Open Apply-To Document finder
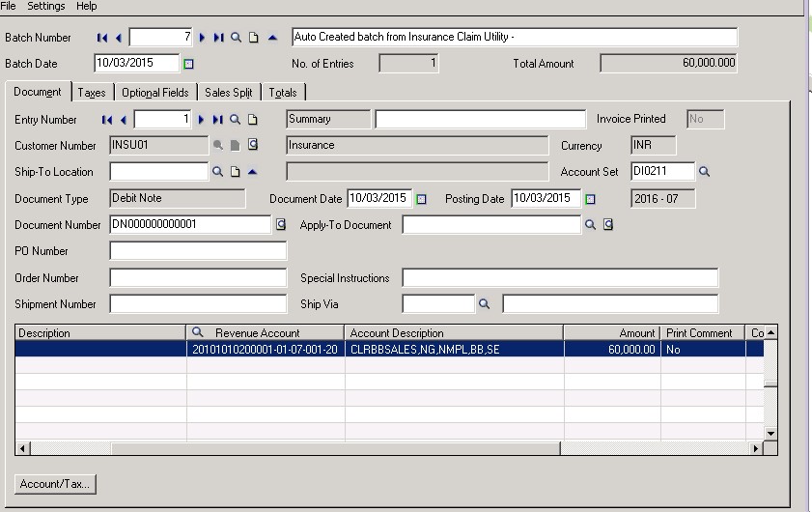Image resolution: width=812 pixels, height=512 pixels. click(591, 225)
